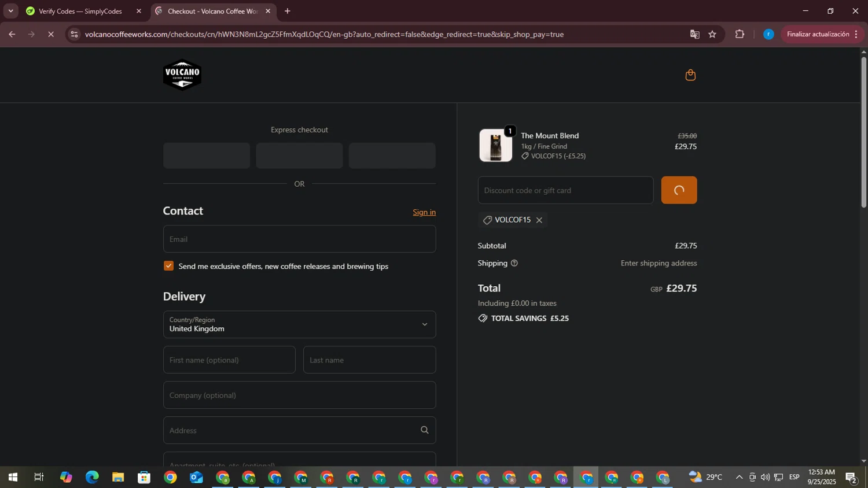Open the Country/Region dropdown
The width and height of the screenshot is (868, 488).
click(299, 324)
